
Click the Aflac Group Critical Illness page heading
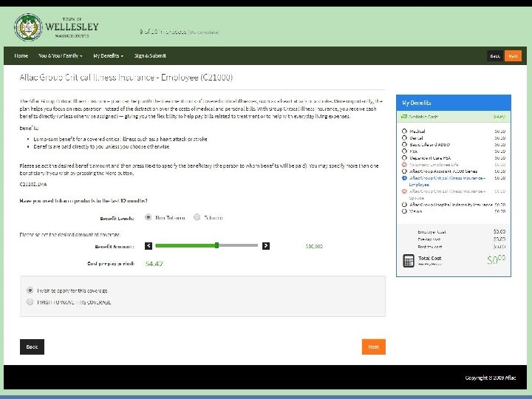pos(126,78)
